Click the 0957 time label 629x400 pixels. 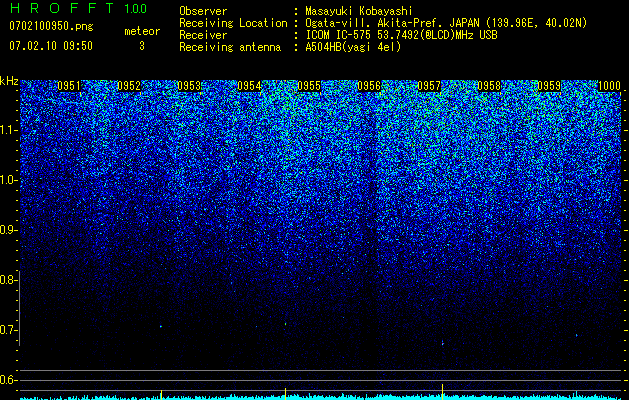[x=429, y=86]
